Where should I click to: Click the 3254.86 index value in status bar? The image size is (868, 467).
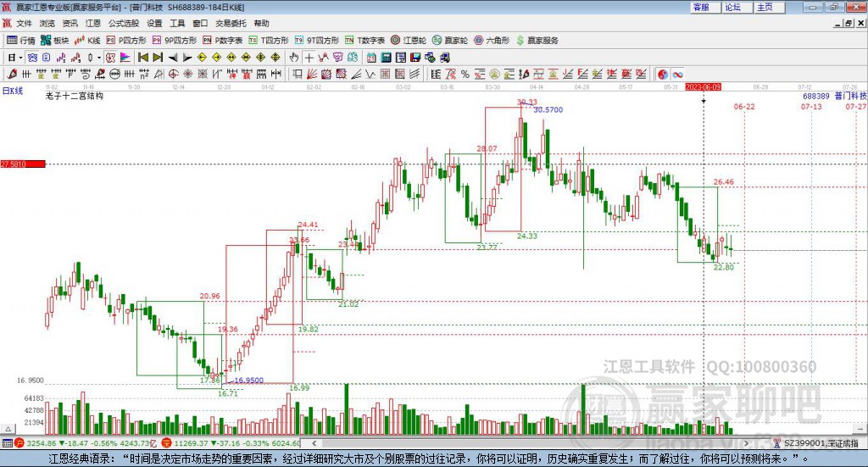click(42, 443)
